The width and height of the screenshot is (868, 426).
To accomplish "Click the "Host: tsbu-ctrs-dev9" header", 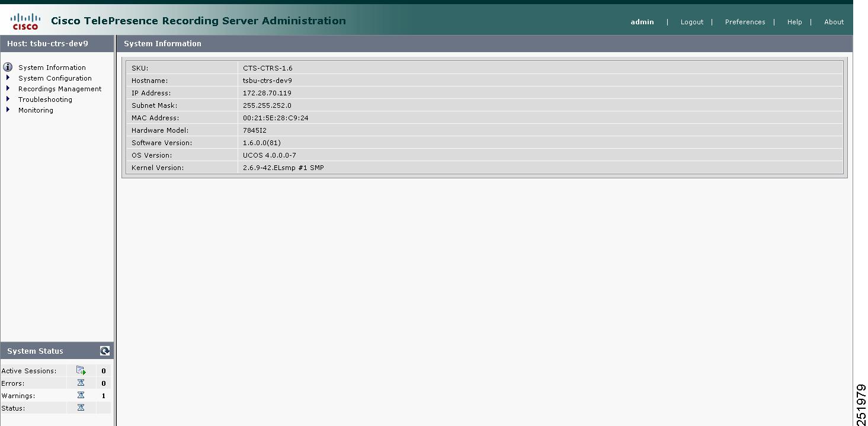I will pos(47,43).
